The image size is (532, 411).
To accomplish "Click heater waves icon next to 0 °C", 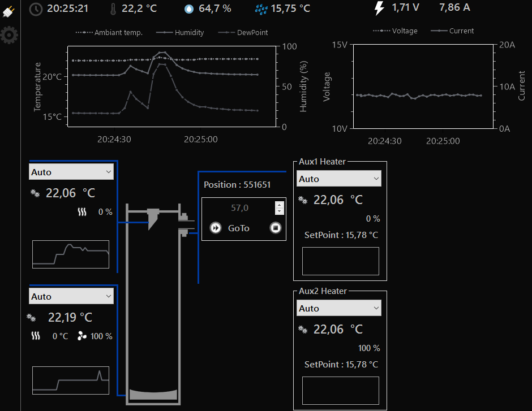I will 36,336.
